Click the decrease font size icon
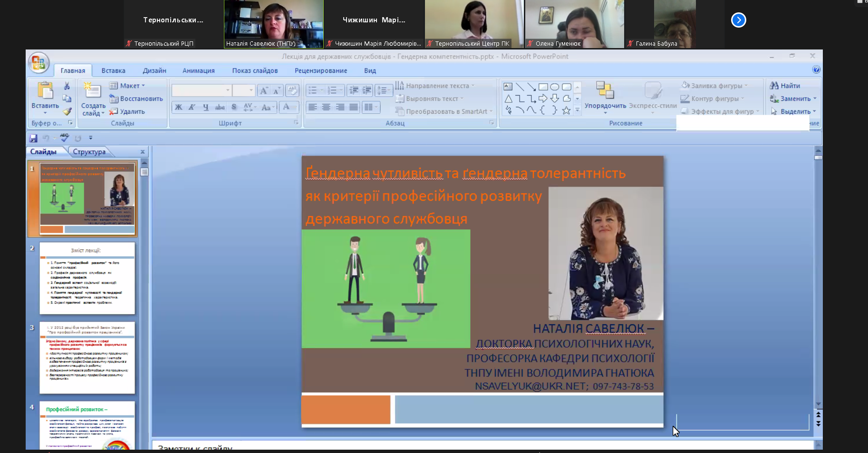The image size is (868, 453). [x=277, y=90]
